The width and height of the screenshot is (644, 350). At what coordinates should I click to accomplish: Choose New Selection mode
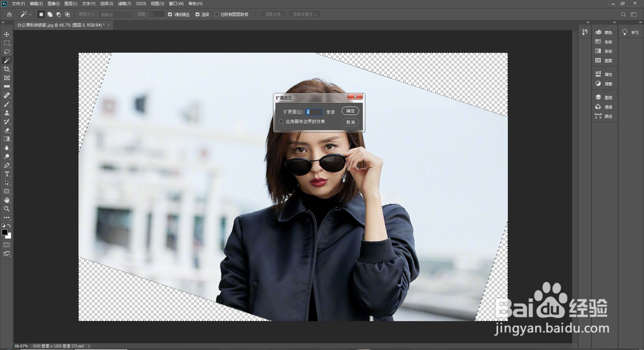tap(41, 14)
